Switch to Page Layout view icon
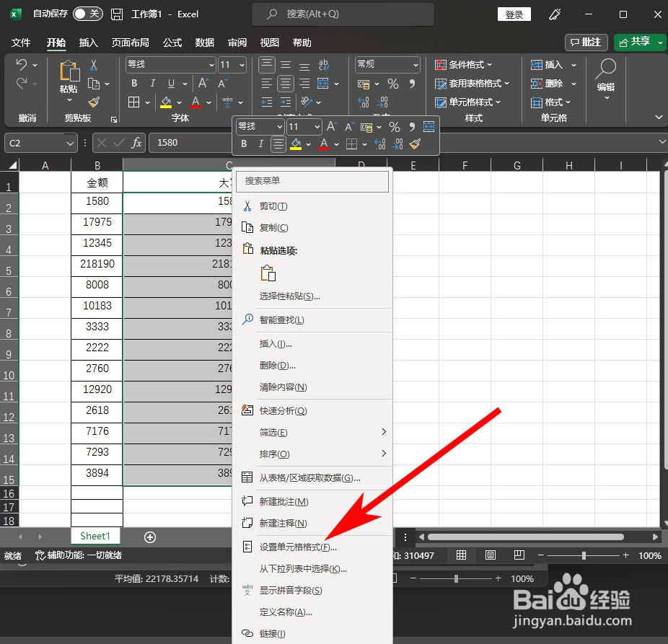This screenshot has width=668, height=644. click(491, 555)
